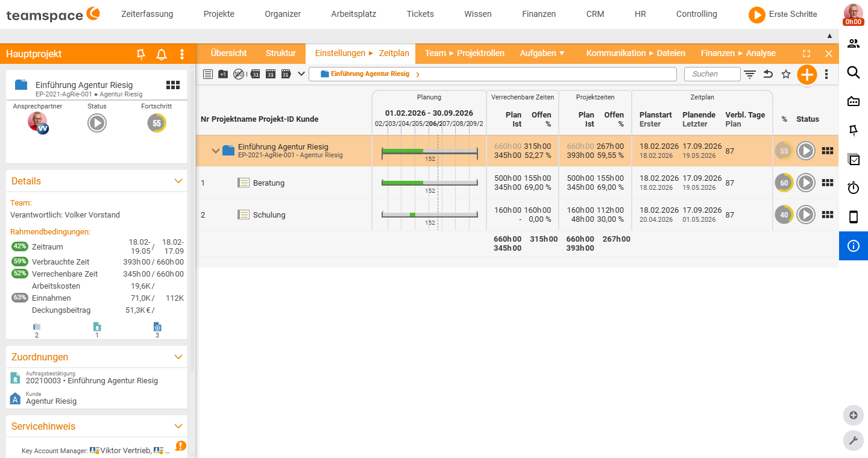Click the grid icon in project card
This screenshot has height=458, width=868.
pos(173,85)
